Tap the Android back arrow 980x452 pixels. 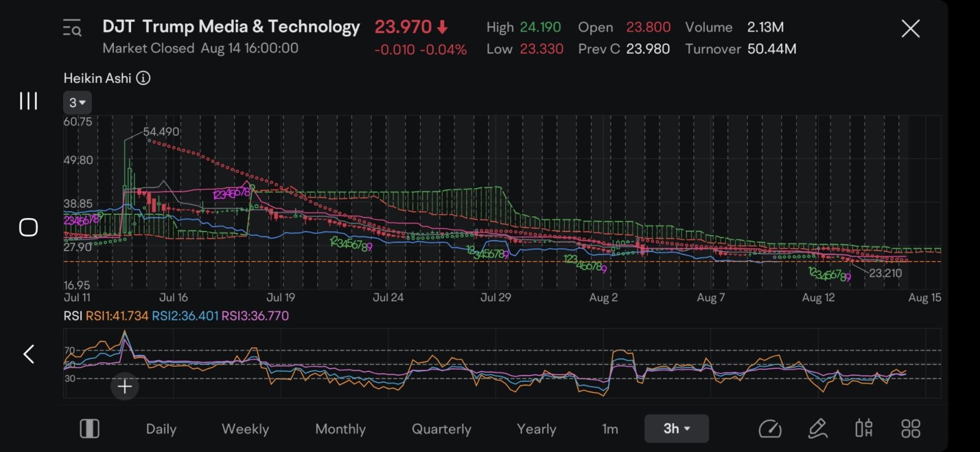28,354
